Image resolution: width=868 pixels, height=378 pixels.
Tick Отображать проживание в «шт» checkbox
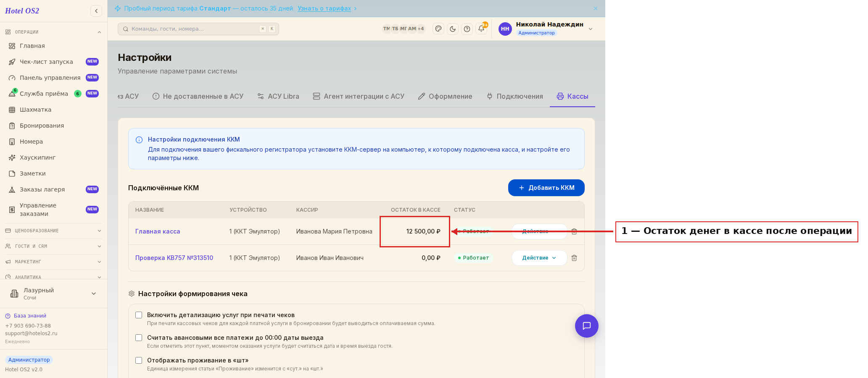(x=139, y=360)
